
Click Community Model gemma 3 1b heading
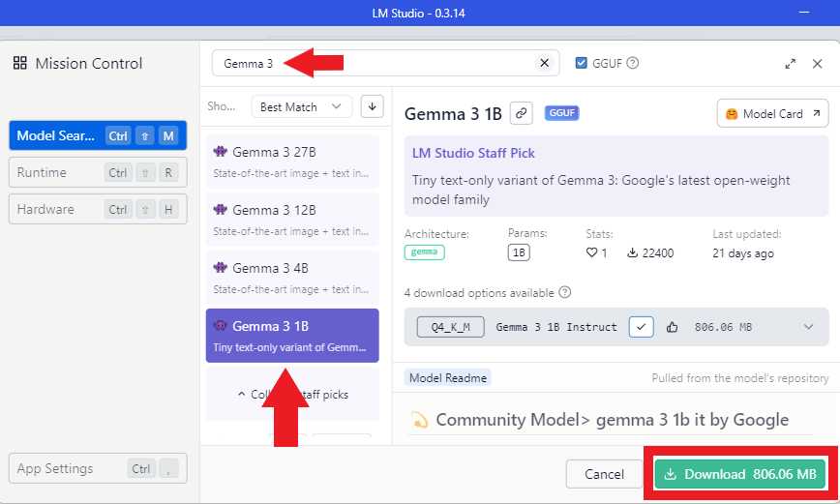point(612,420)
